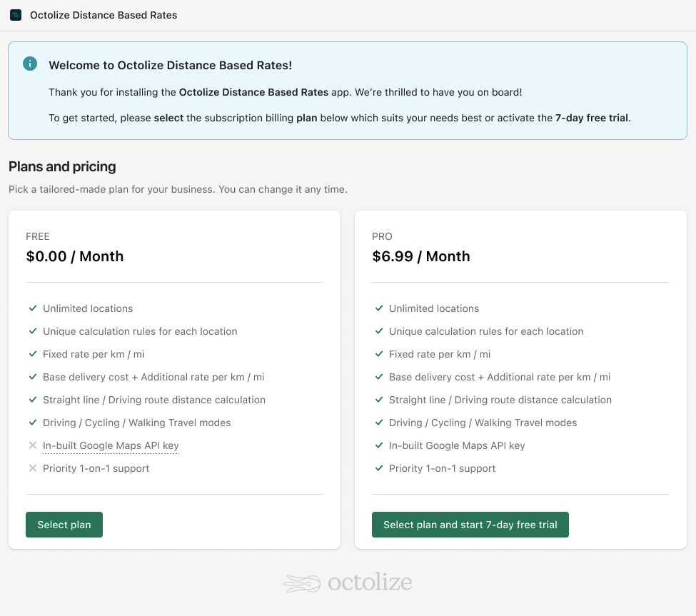Click the checkmark beside FREE plan Fixed rate per km / mi
This screenshot has height=616, width=696.
point(32,354)
